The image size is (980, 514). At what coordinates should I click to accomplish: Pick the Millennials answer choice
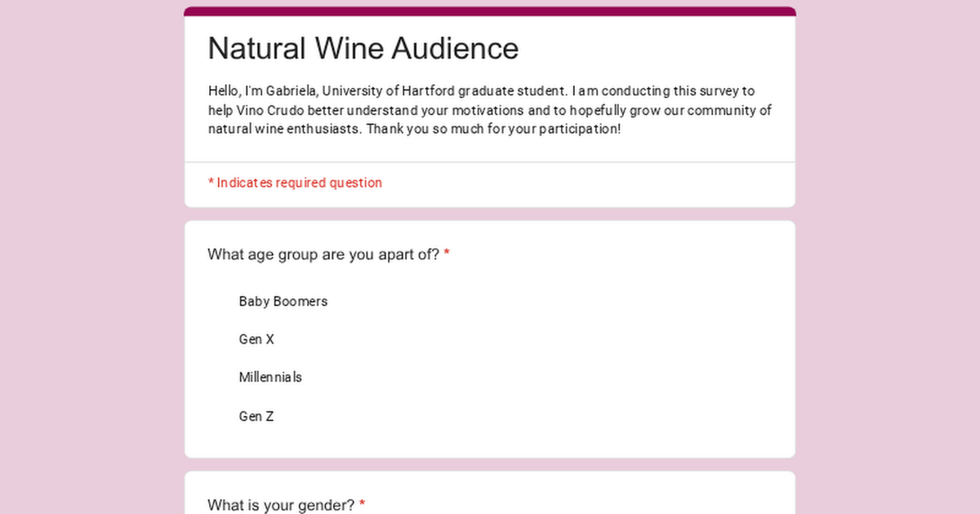tap(270, 377)
